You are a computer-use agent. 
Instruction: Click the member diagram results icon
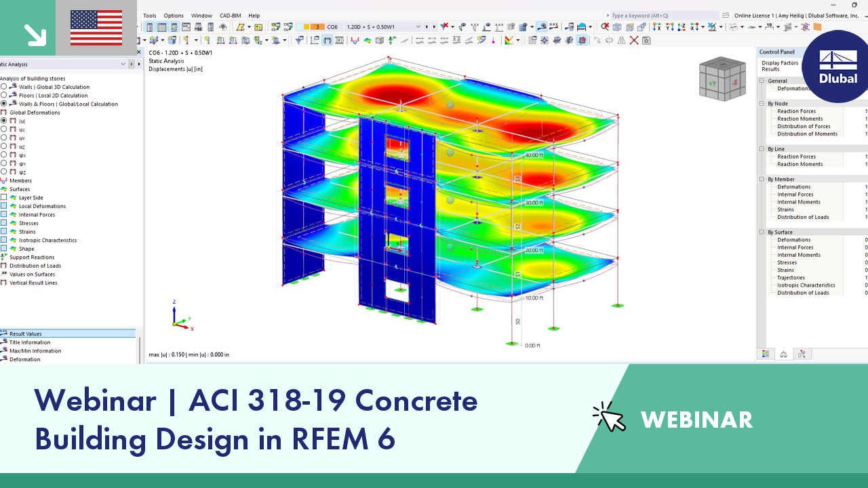[x=355, y=41]
